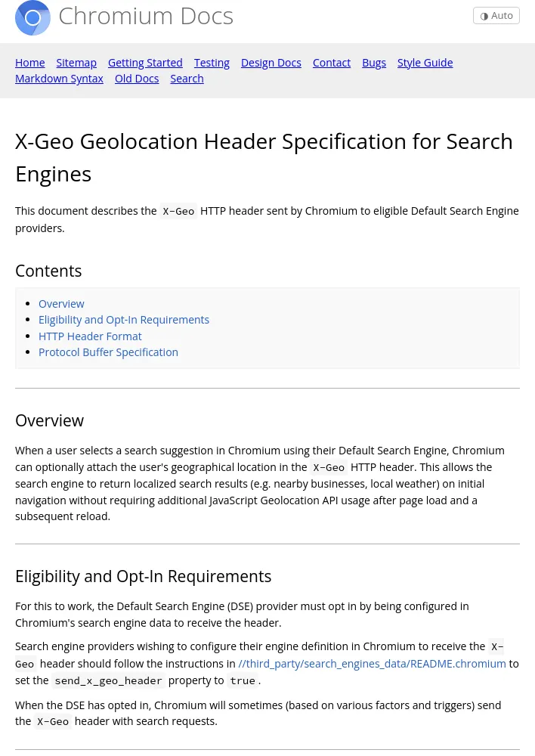Jump to HTTP Header Format section

tap(90, 336)
